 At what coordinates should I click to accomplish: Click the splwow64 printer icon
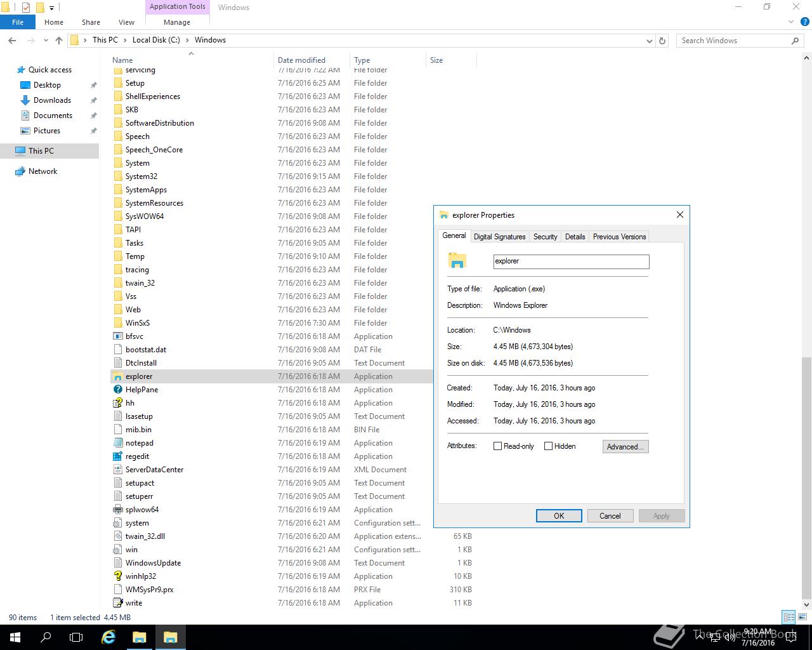click(x=117, y=510)
